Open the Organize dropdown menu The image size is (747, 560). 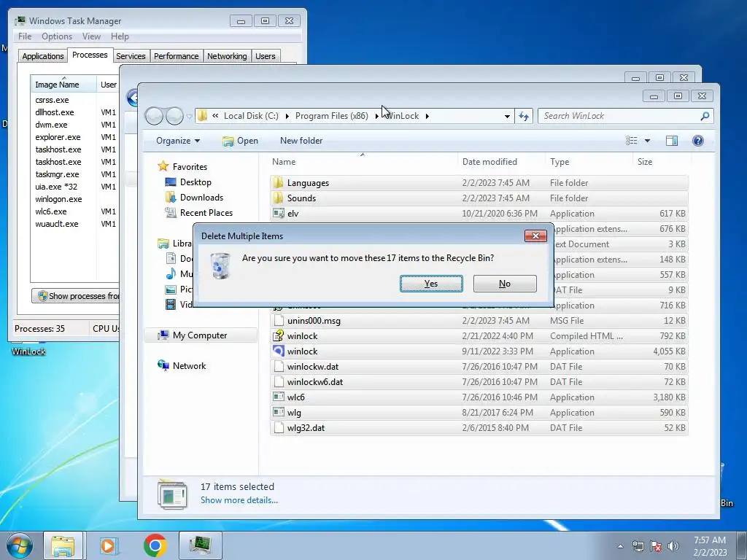coord(178,141)
